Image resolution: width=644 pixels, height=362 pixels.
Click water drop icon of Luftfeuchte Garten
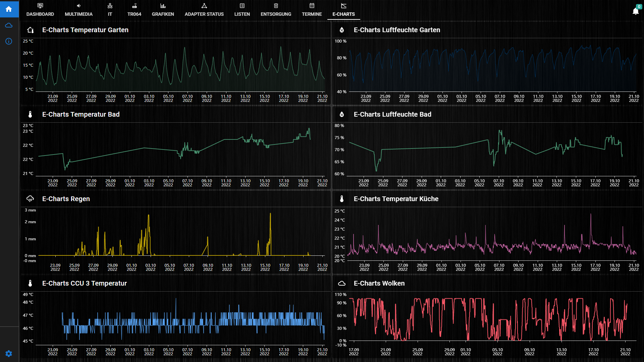342,30
